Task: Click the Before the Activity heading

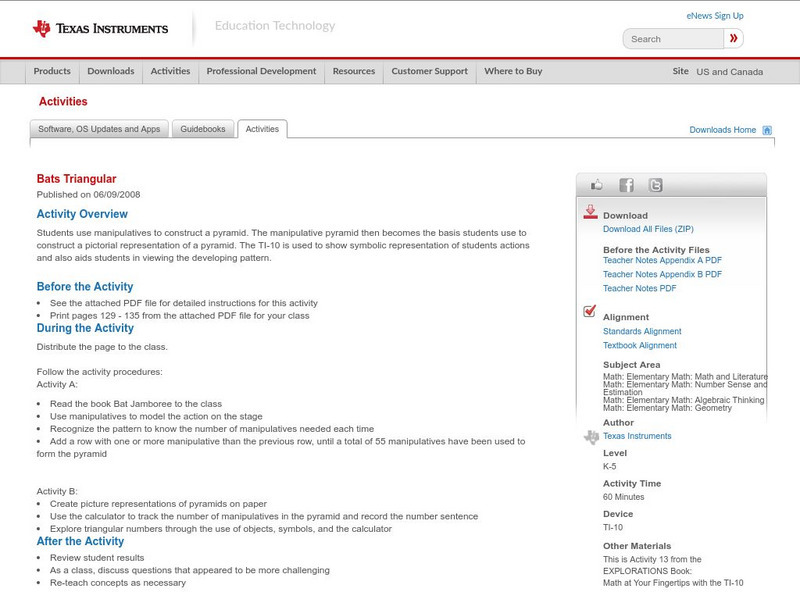Action: click(x=85, y=286)
